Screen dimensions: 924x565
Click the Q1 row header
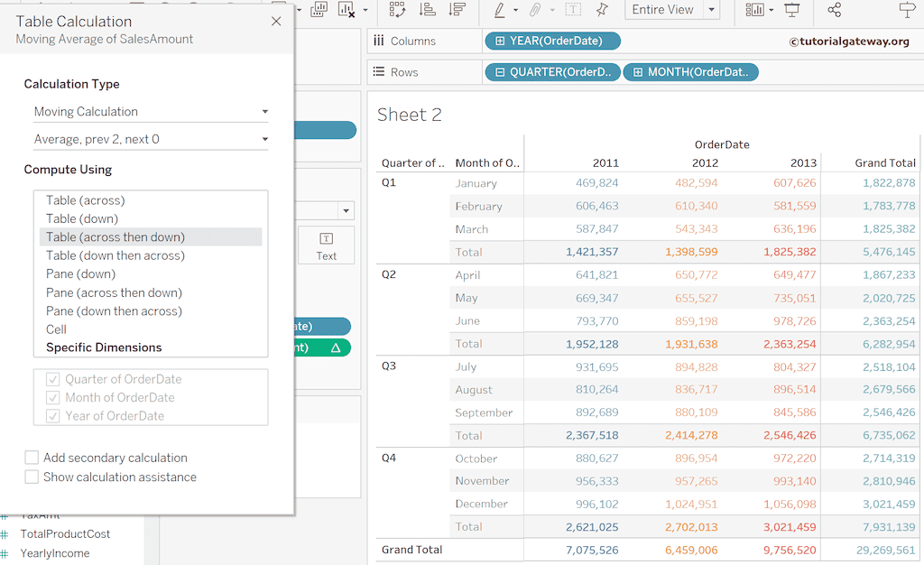388,182
